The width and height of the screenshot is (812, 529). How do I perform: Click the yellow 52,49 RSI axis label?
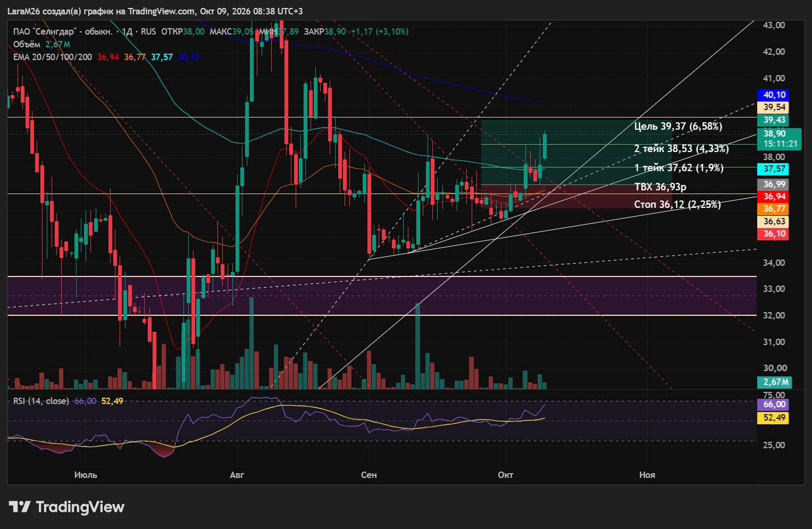(774, 418)
